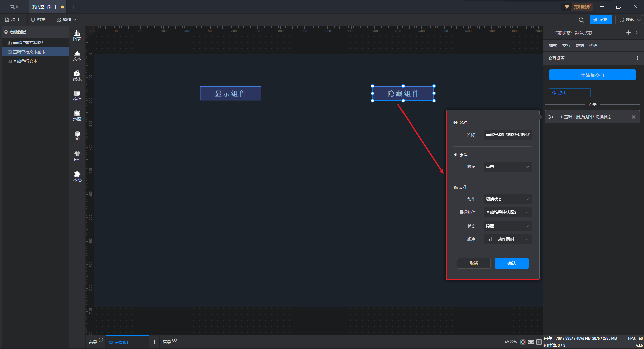
Task: Click the 确认 confirm button
Action: pos(512,263)
